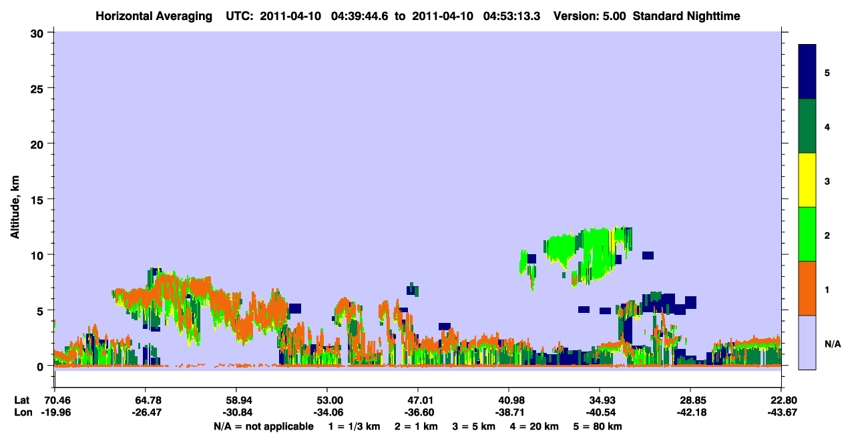Click 'Standard Nighttime' in the title
868x445 pixels.
pyautogui.click(x=686, y=15)
